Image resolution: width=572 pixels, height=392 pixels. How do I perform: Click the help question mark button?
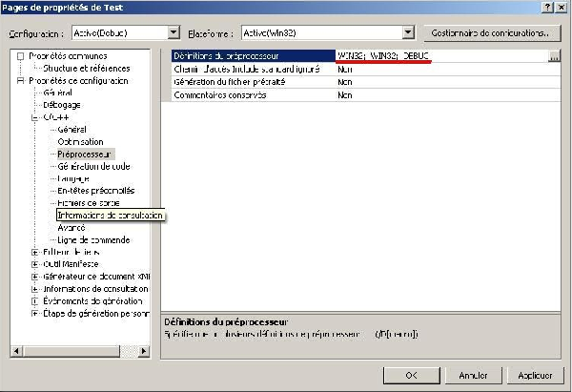(546, 8)
